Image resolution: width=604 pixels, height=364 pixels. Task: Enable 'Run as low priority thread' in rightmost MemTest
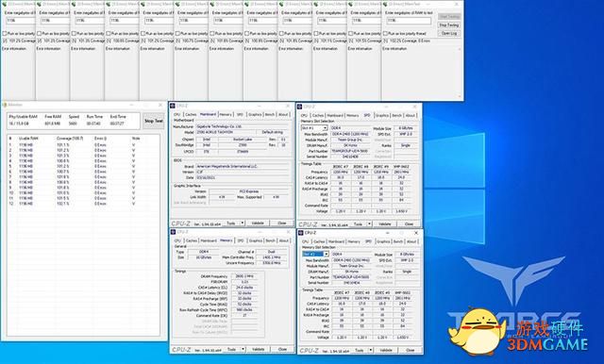tap(385, 33)
